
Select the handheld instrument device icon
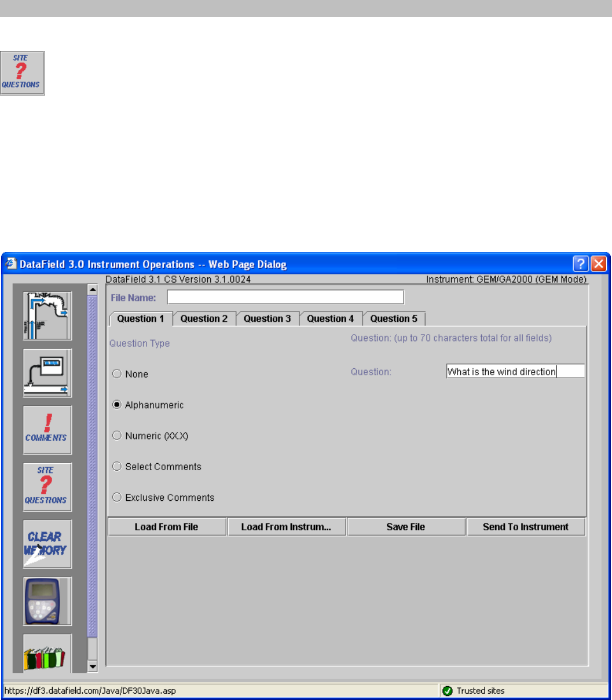click(x=47, y=601)
